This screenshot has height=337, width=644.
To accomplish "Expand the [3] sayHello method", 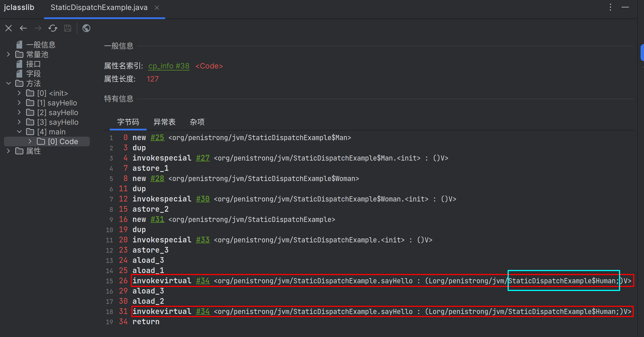I will coord(19,122).
